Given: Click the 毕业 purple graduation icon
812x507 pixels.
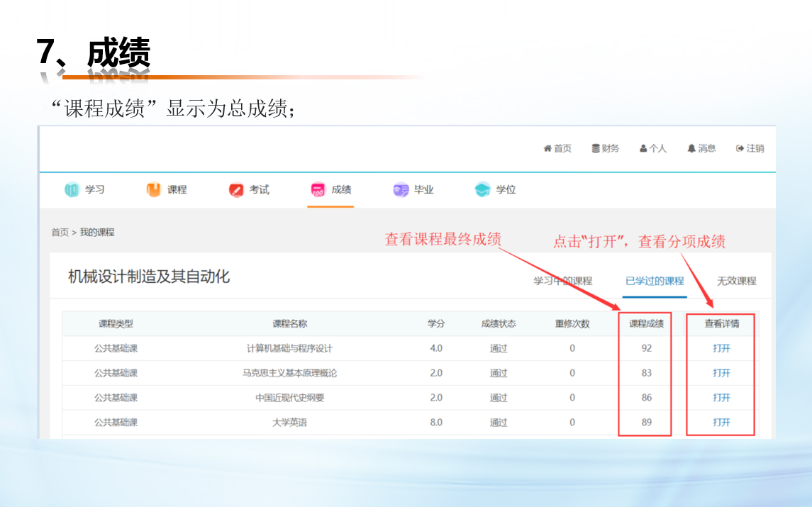Looking at the screenshot, I should 401,190.
